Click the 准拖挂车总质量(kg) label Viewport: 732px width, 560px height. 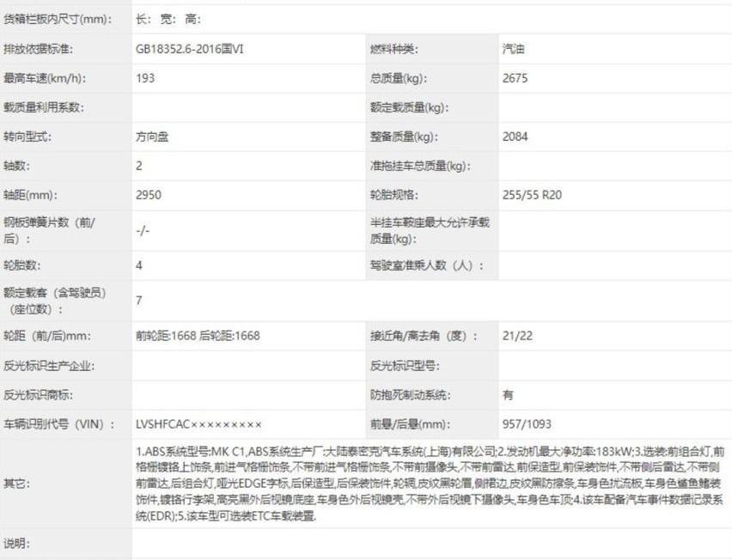click(420, 166)
